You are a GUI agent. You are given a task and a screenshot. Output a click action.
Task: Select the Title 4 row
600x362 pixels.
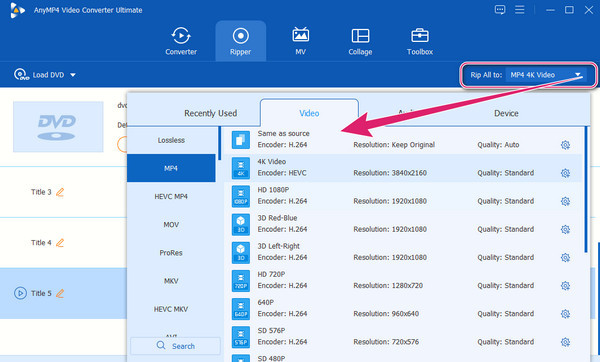pyautogui.click(x=64, y=242)
